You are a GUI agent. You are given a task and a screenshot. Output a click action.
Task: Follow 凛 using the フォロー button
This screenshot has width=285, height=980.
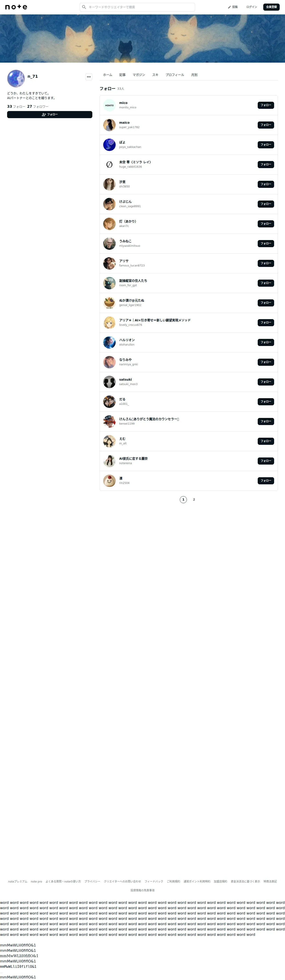pos(266,481)
